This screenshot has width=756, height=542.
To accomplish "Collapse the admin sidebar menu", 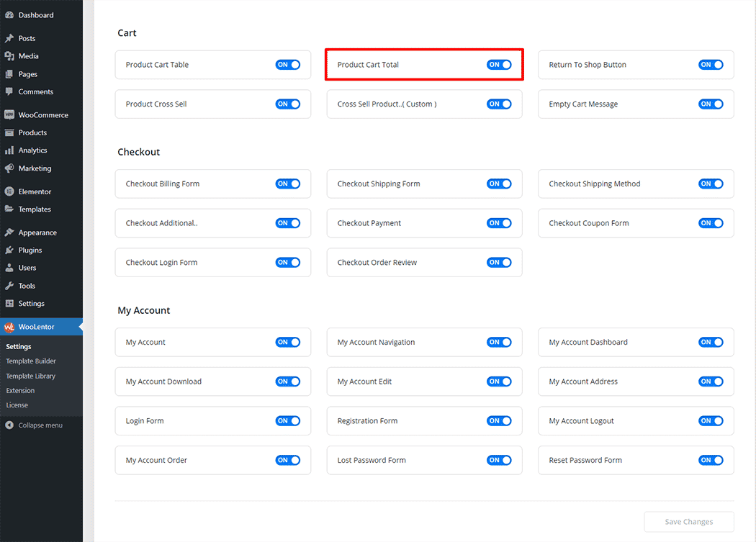I will coord(34,425).
